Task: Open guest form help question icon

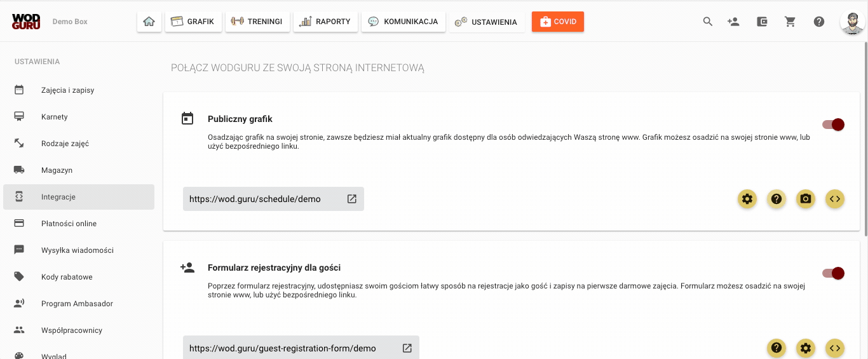Action: (776, 348)
